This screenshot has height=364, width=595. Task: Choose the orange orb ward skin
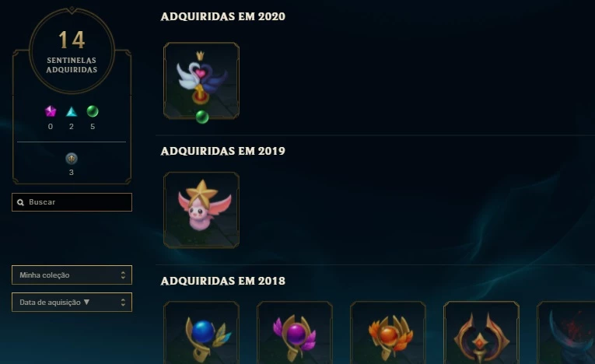coord(388,332)
